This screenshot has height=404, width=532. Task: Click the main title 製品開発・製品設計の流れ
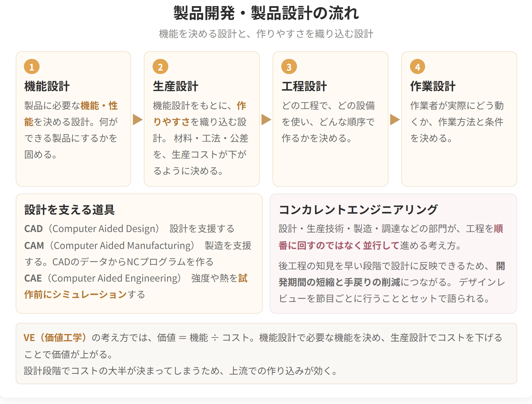coord(266,13)
